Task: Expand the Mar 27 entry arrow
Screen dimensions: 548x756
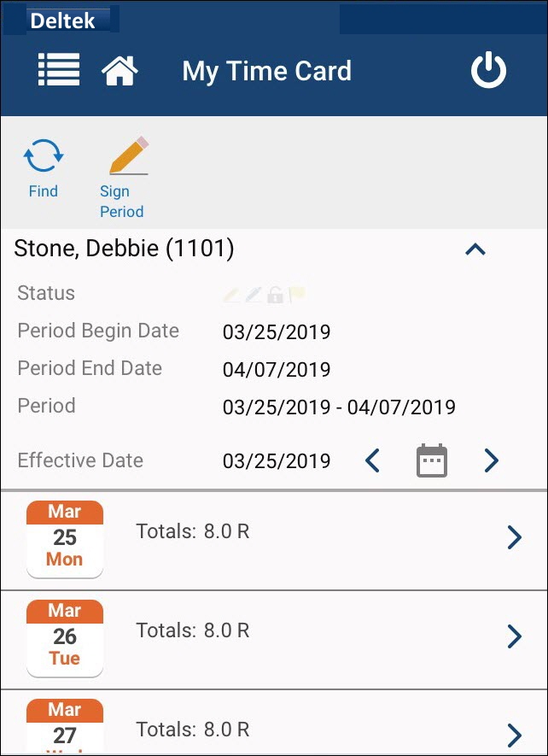Action: coord(514,735)
